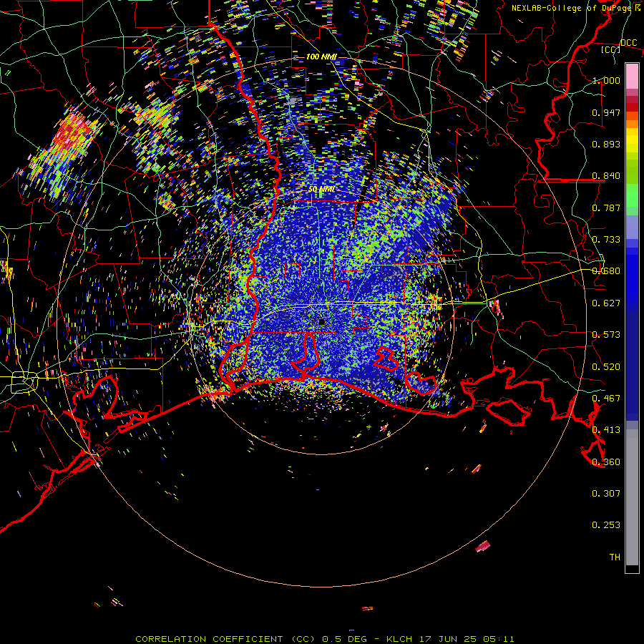Image resolution: width=644 pixels, height=644 pixels.
Task: Click the 0.467 color scale label
Action: pyautogui.click(x=606, y=399)
